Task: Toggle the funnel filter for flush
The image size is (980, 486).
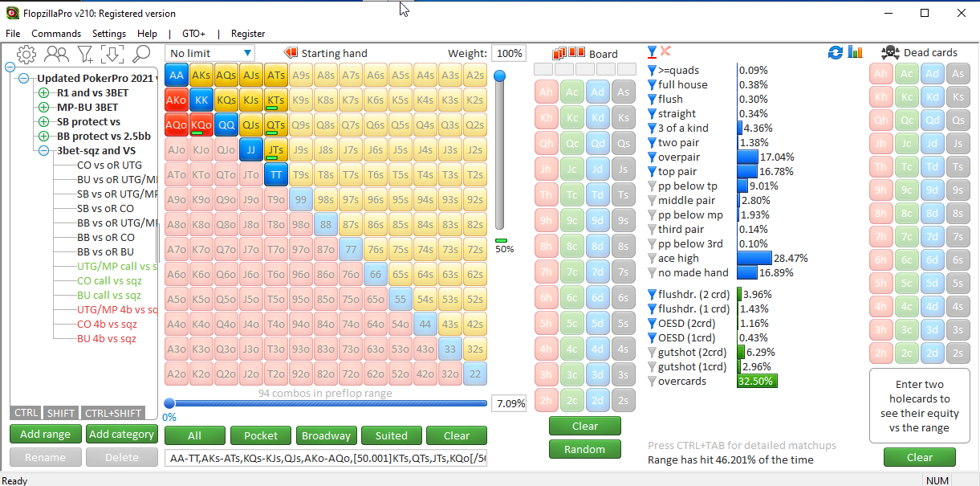Action: [652, 99]
